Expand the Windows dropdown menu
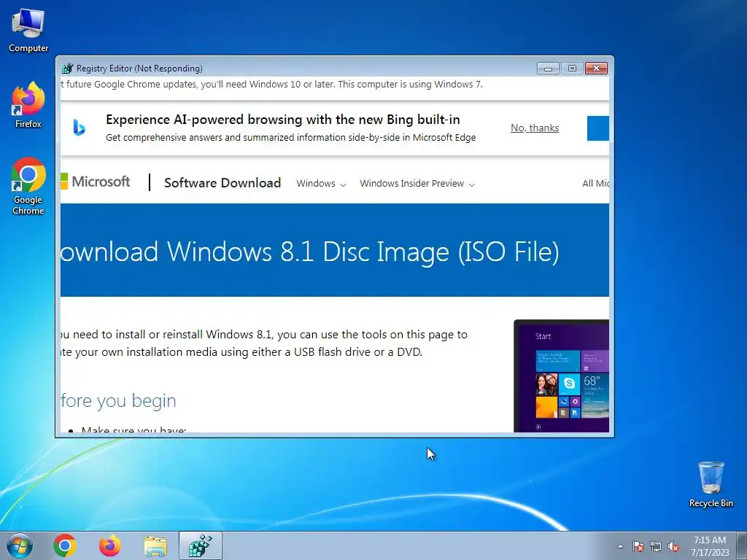This screenshot has height=560, width=747. coord(321,183)
